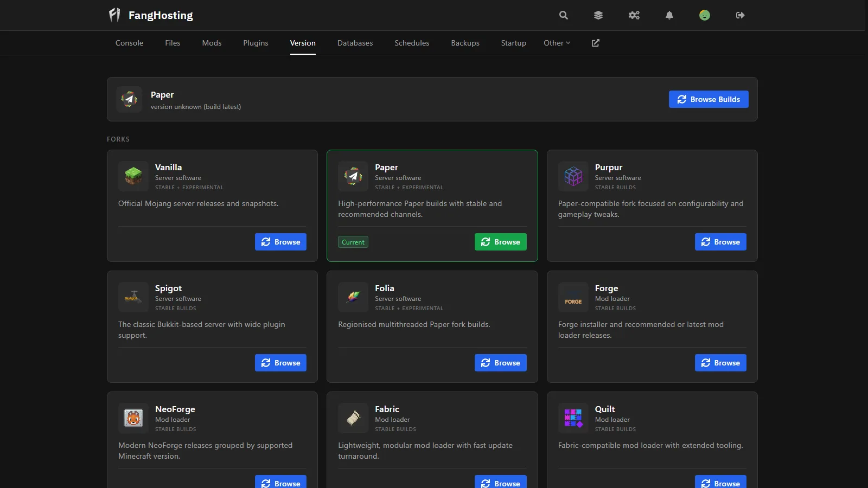
Task: Click 'STABLE + EXPERIMENTAL' label on Folia card
Action: point(409,309)
